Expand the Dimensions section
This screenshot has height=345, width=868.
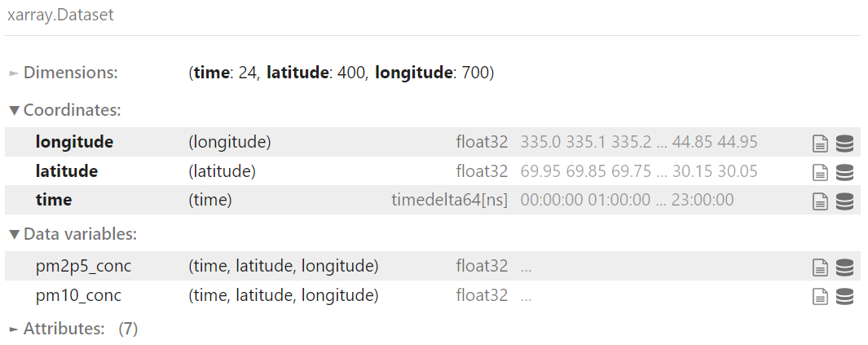coord(64,73)
